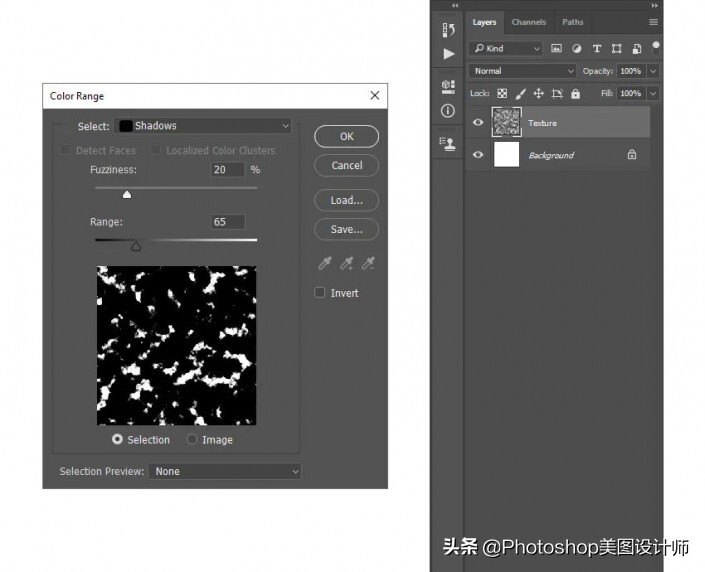Screen dimensions: 705x572
Task: Click the Save... button
Action: click(x=346, y=229)
